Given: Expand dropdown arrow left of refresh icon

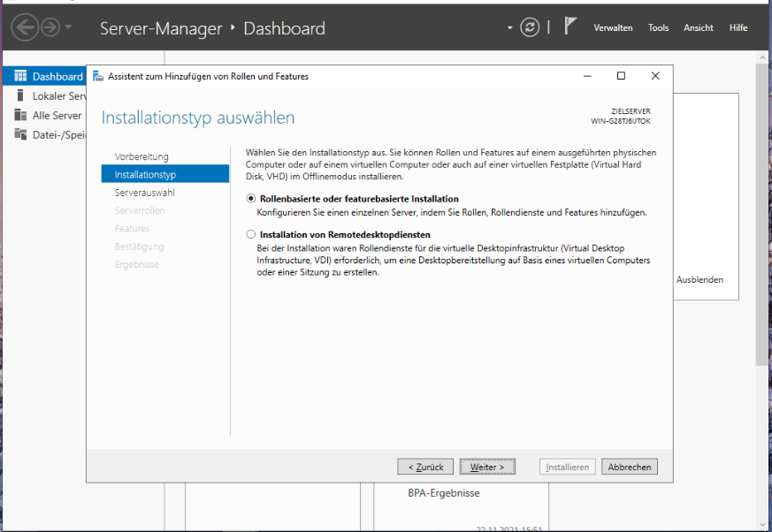Looking at the screenshot, I should coord(510,28).
